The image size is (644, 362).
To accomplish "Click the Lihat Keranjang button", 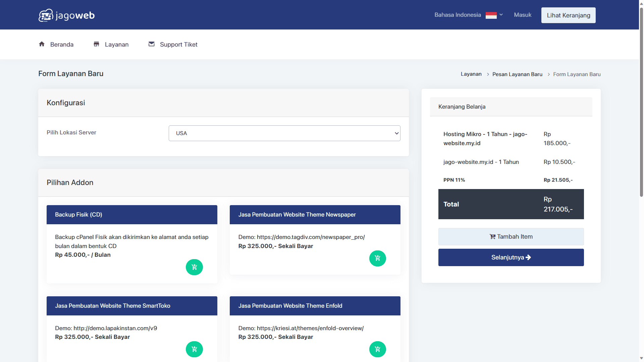I will 568,15.
